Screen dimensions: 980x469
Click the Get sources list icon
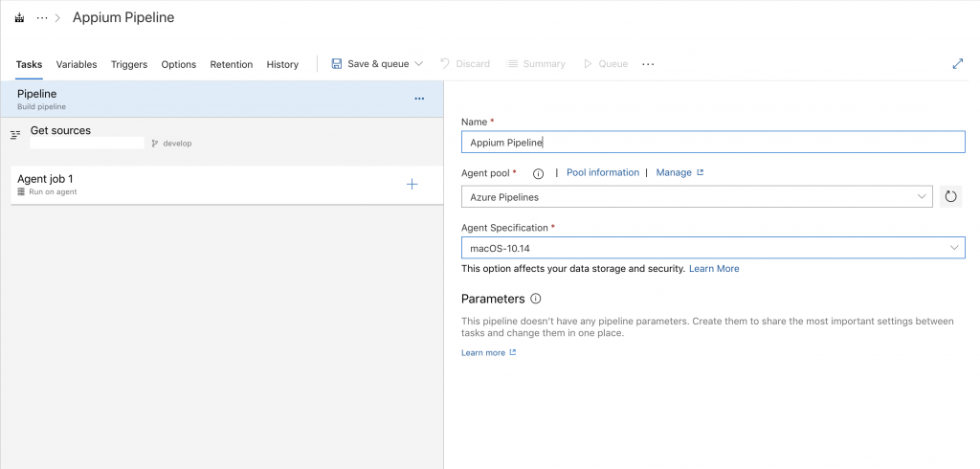[x=15, y=134]
